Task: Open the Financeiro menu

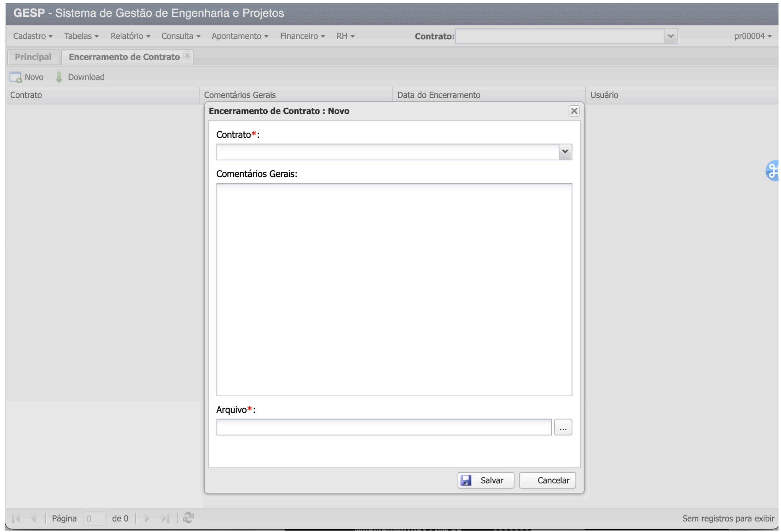Action: [302, 36]
